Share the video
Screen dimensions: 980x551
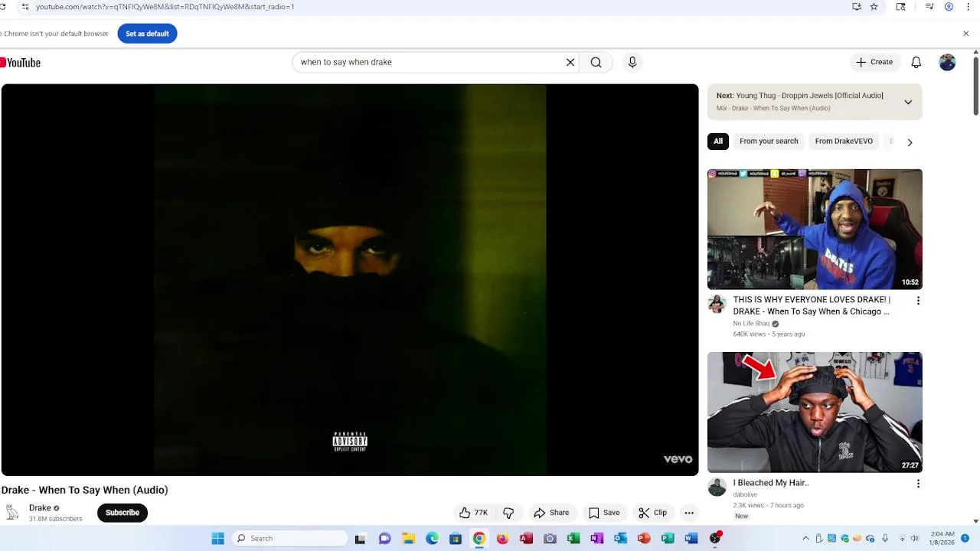[551, 513]
